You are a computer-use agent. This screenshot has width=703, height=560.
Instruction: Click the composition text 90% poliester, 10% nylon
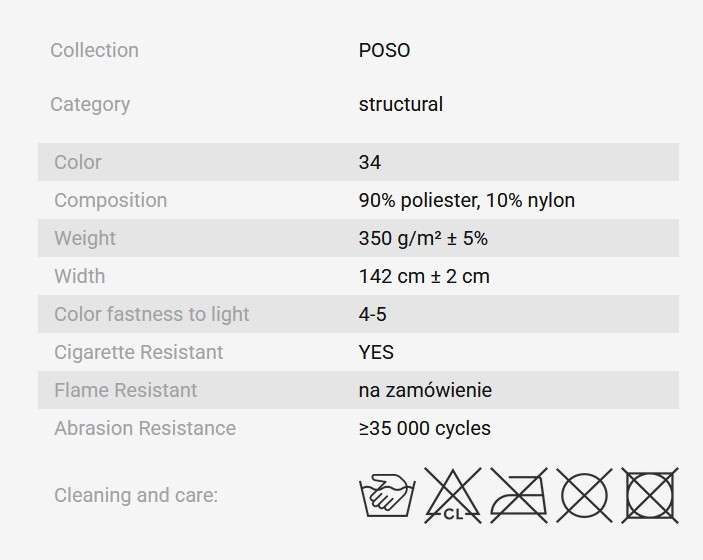(x=467, y=200)
